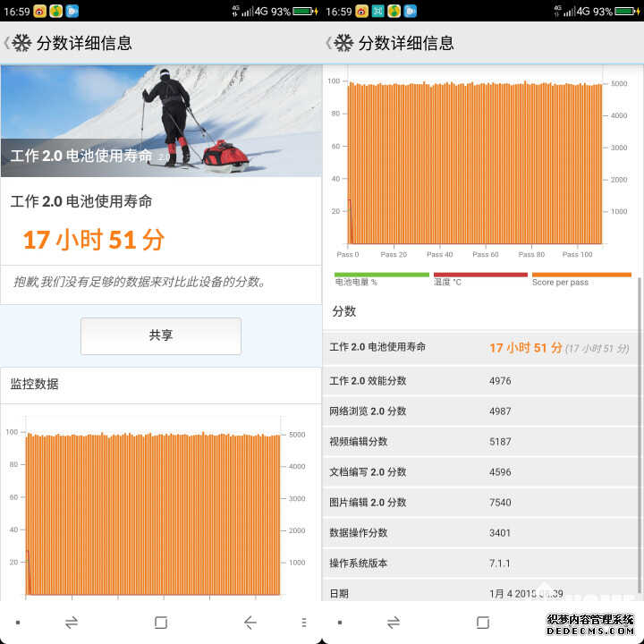Tap the 抱歉 insufficient data message text
The height and width of the screenshot is (644, 644).
(x=140, y=282)
